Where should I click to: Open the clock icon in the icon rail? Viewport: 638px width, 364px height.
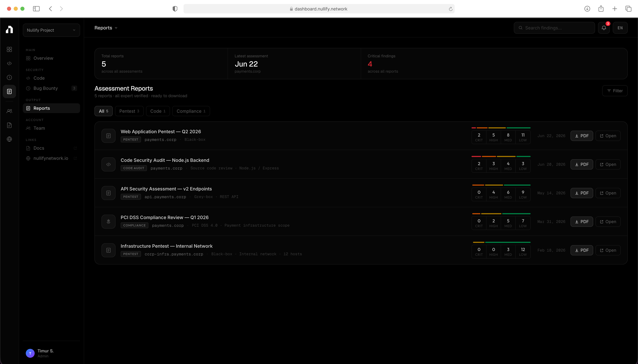click(x=9, y=78)
